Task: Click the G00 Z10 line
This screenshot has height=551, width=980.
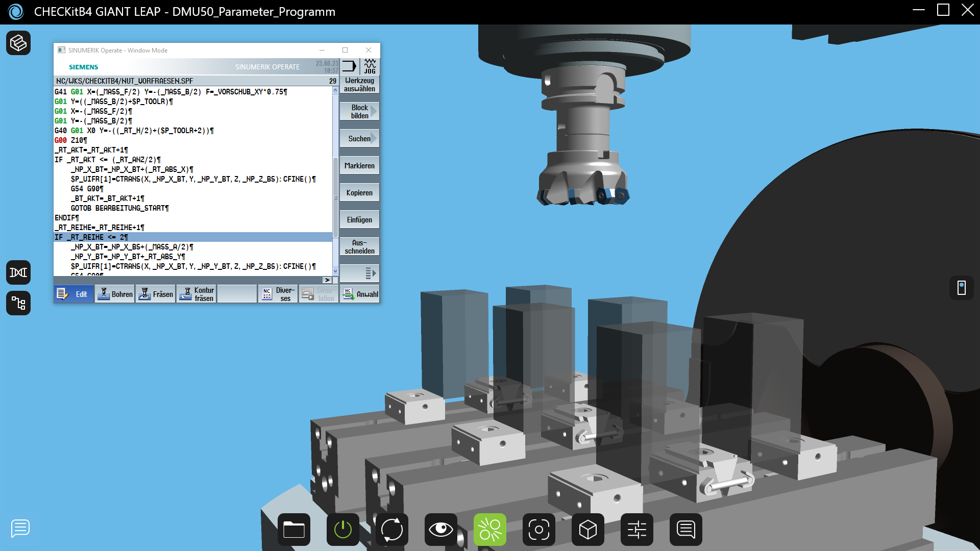Action: [71, 140]
